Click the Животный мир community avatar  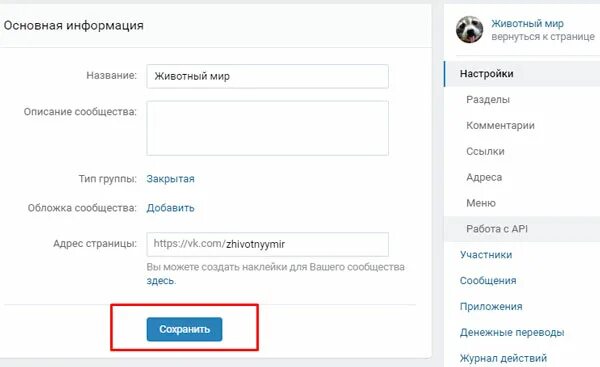click(x=469, y=29)
